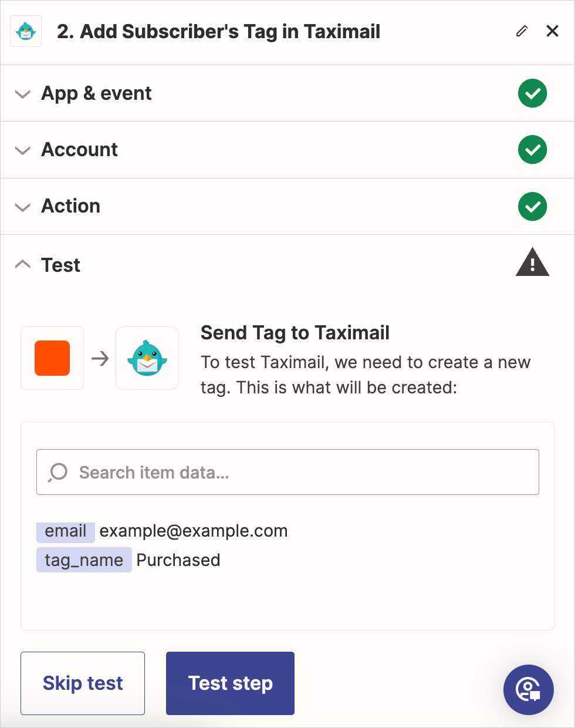
Task: Click the Action section green checkmark
Action: 532,207
